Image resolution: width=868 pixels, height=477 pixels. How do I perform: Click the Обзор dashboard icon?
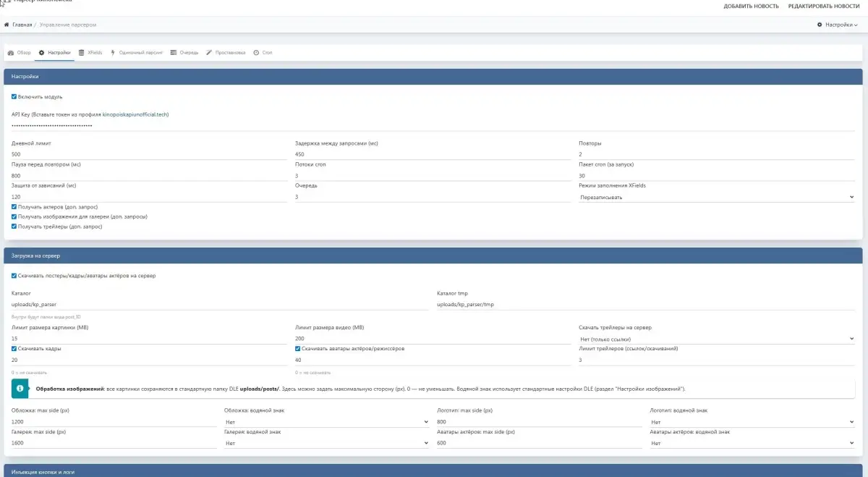pos(10,53)
